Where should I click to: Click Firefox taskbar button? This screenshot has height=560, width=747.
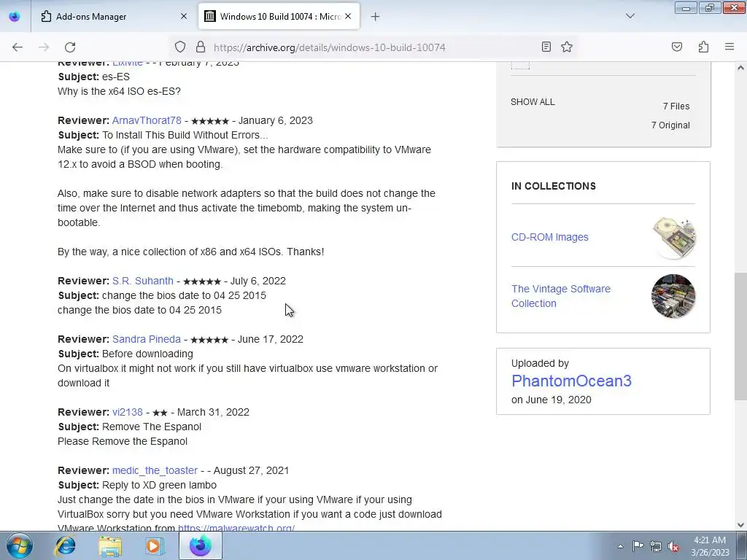(x=200, y=545)
